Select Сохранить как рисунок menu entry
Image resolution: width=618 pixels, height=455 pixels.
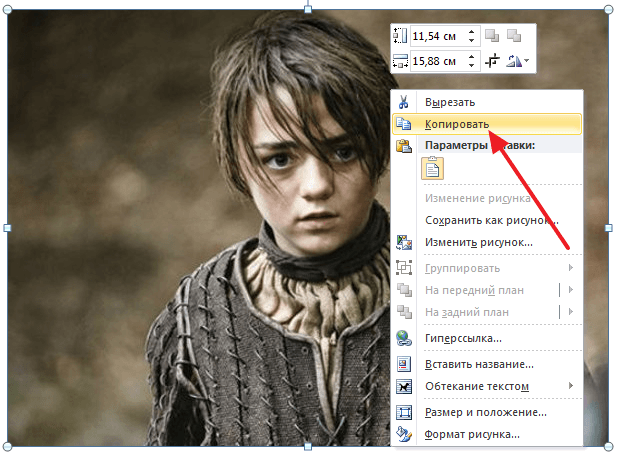491,220
